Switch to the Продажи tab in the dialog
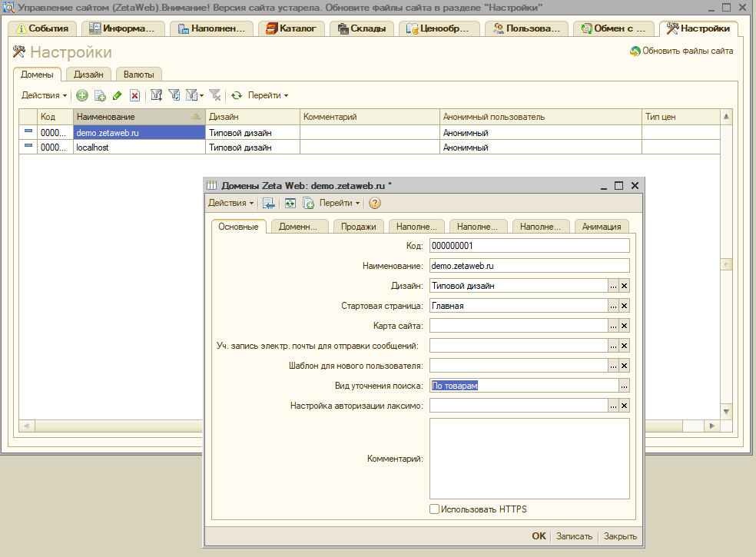Image resolution: width=756 pixels, height=557 pixels. 358,227
